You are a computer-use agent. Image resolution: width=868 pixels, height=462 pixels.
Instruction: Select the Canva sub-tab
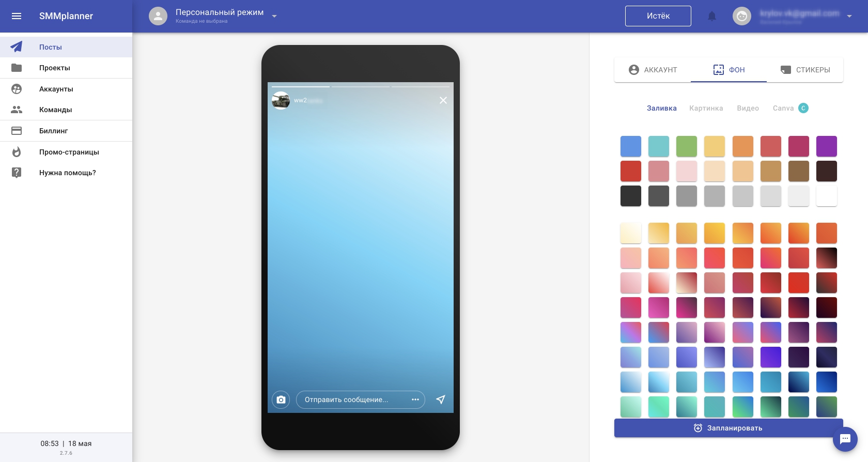(x=783, y=108)
